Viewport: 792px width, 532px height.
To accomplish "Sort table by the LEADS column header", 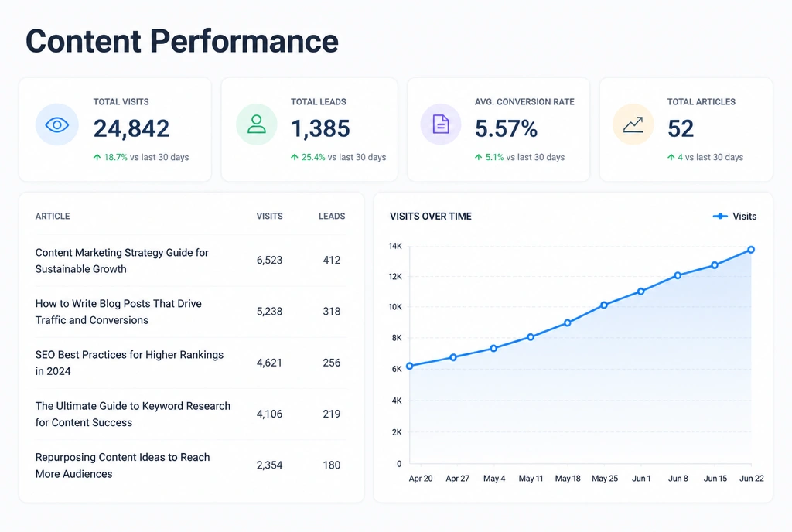I will (x=332, y=216).
